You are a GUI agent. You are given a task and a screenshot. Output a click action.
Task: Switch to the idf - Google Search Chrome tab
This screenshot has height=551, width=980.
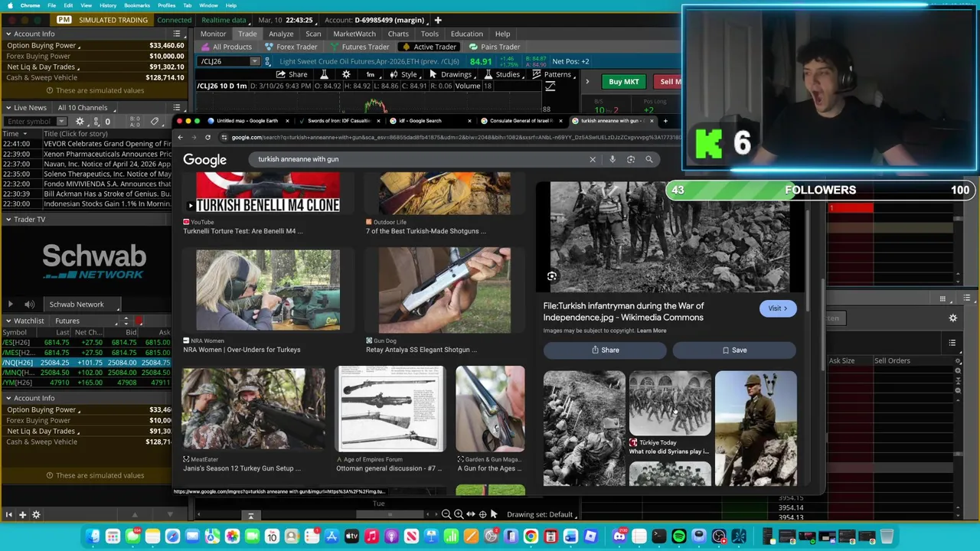coord(429,121)
